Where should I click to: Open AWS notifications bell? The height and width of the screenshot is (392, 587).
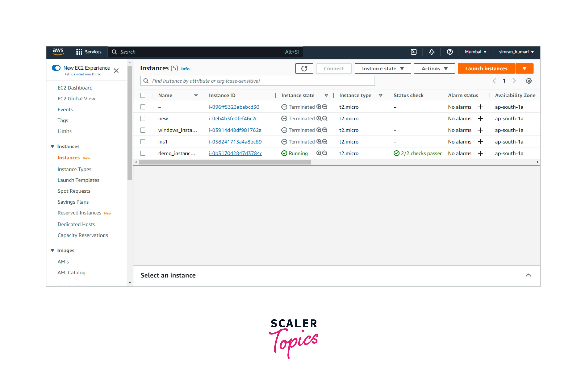[x=432, y=52]
